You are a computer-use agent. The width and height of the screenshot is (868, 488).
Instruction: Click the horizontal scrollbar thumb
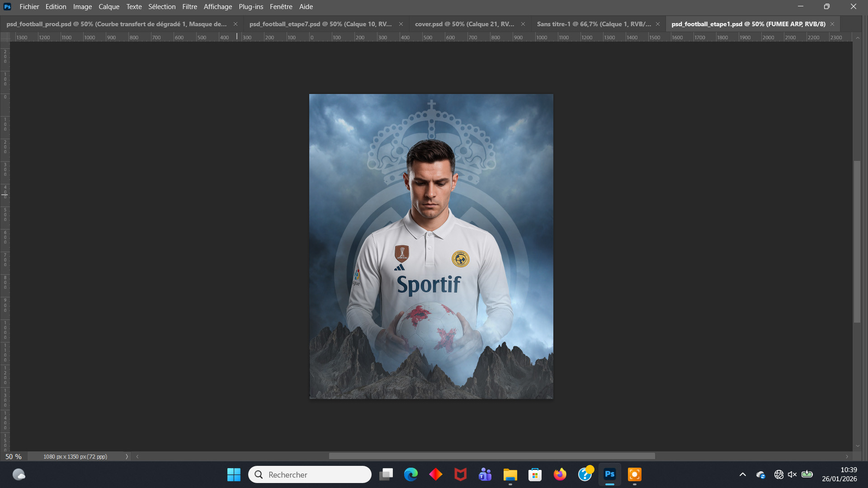492,456
